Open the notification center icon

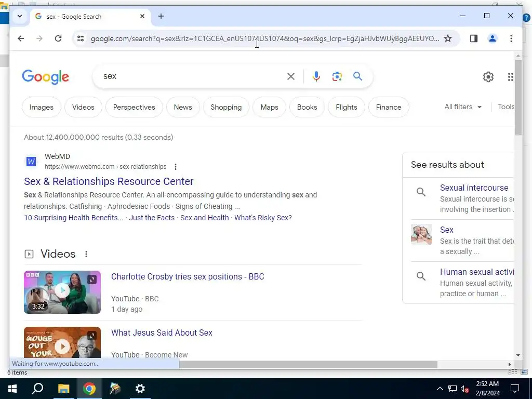pos(515,389)
